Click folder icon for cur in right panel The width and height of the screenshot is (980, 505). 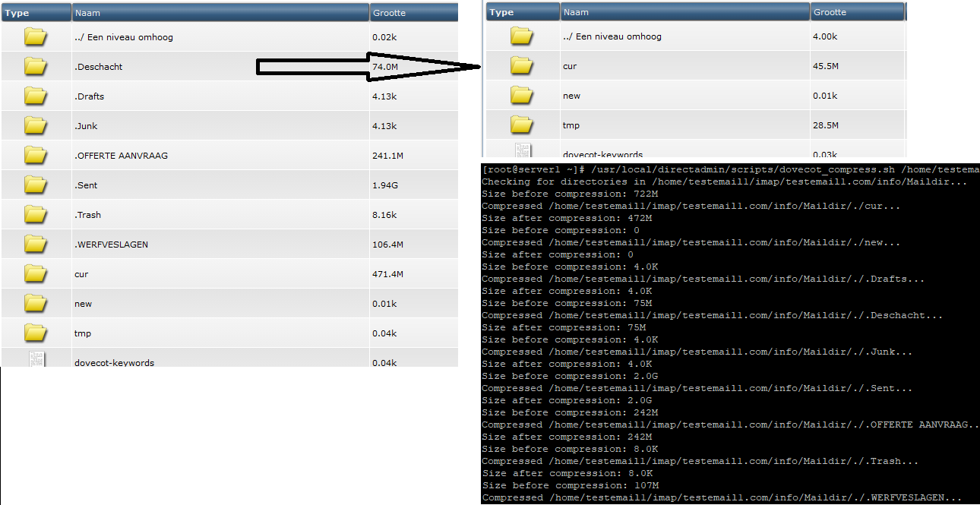click(x=521, y=65)
